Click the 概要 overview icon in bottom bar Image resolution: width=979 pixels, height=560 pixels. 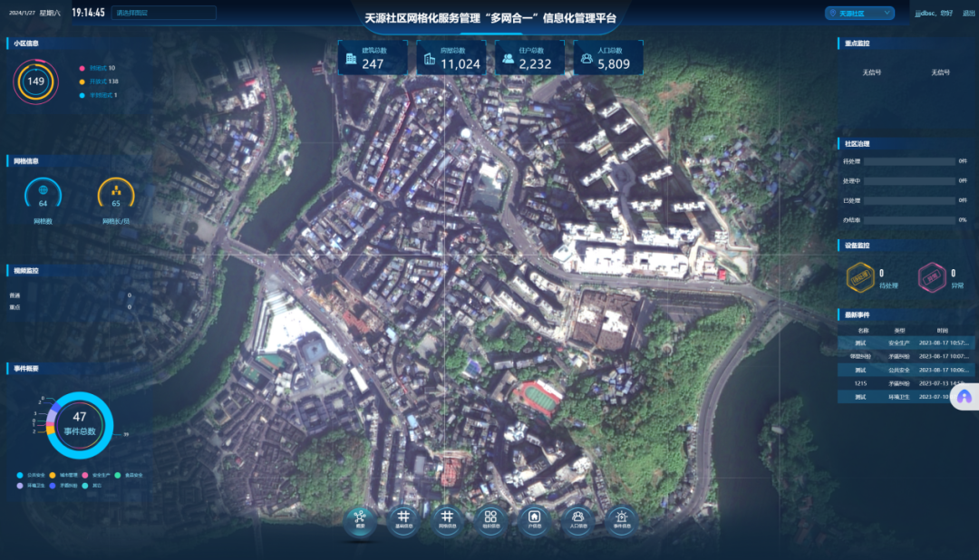(360, 519)
